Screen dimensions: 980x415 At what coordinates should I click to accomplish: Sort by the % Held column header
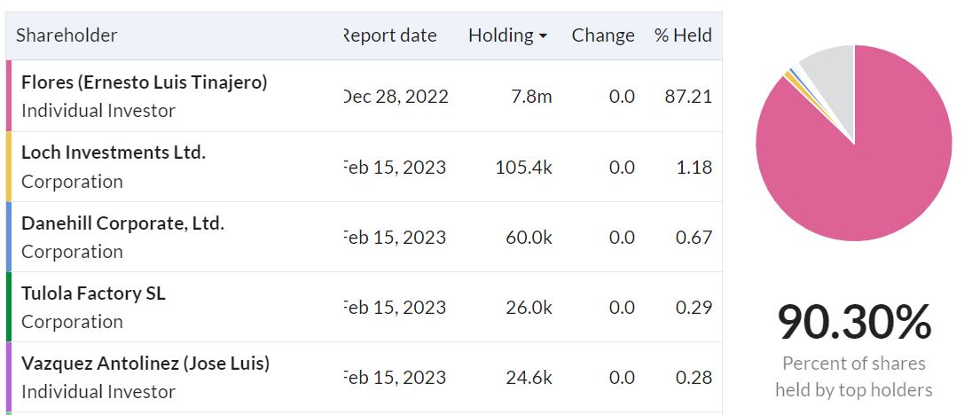tap(683, 35)
